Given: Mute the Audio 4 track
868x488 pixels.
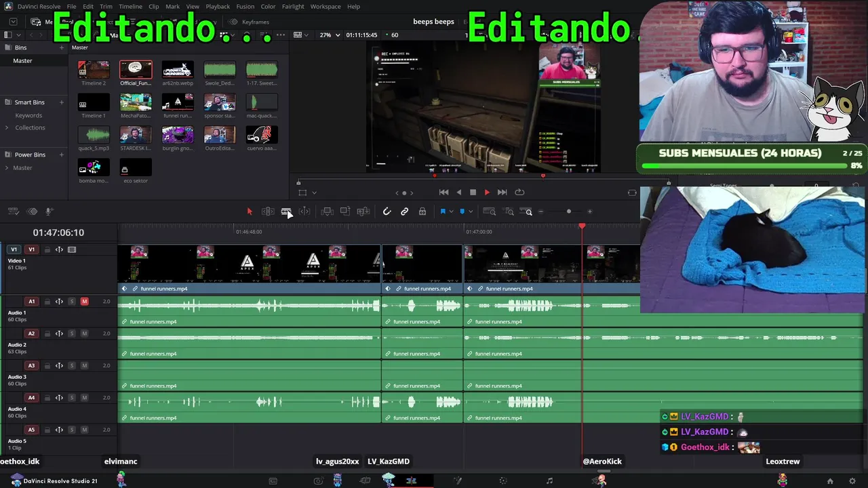Looking at the screenshot, I should 85,398.
